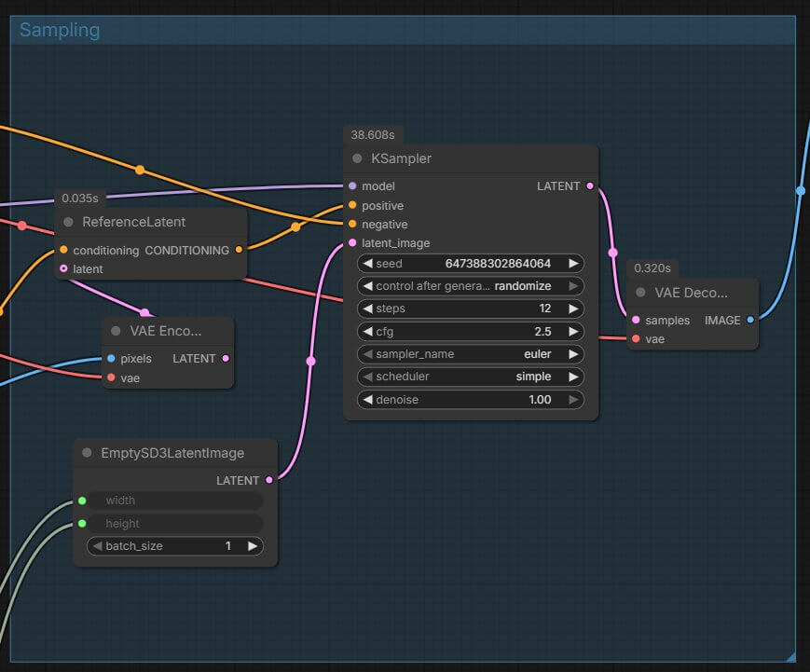Select next sampler_name option
810x672 pixels.
click(x=573, y=354)
